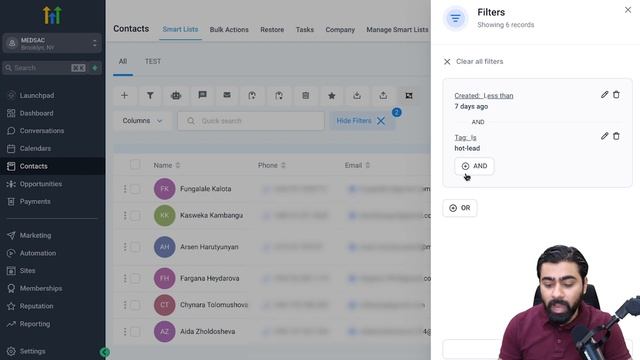Open the Manage Smart Lists tab
This screenshot has width=640, height=360.
[x=397, y=30]
